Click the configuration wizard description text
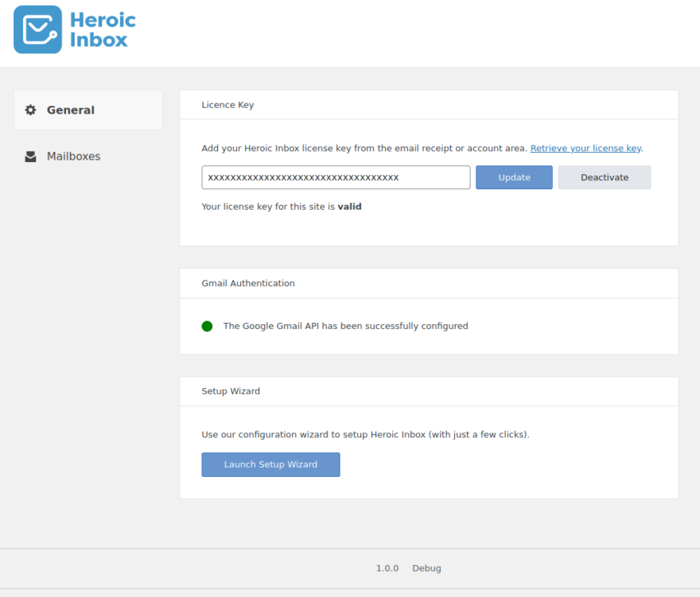 [x=365, y=435]
